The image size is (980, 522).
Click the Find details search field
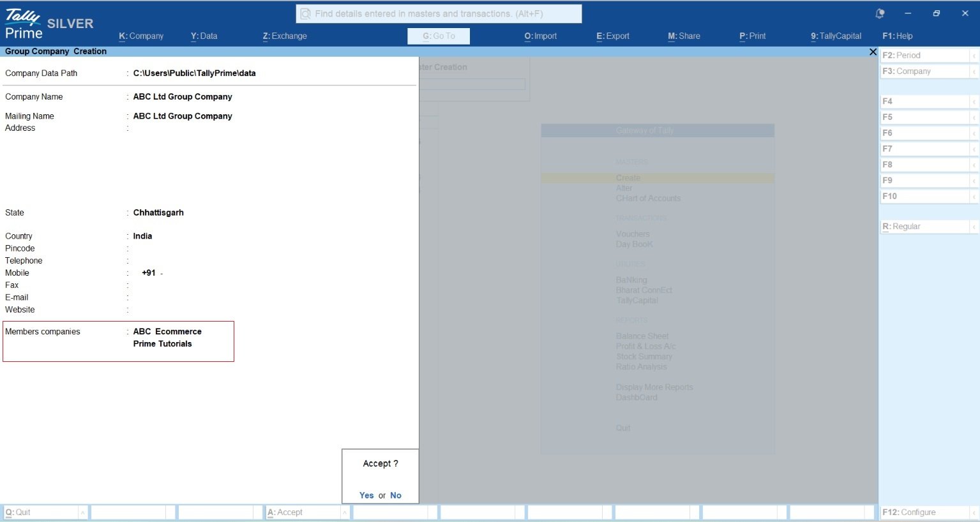439,13
